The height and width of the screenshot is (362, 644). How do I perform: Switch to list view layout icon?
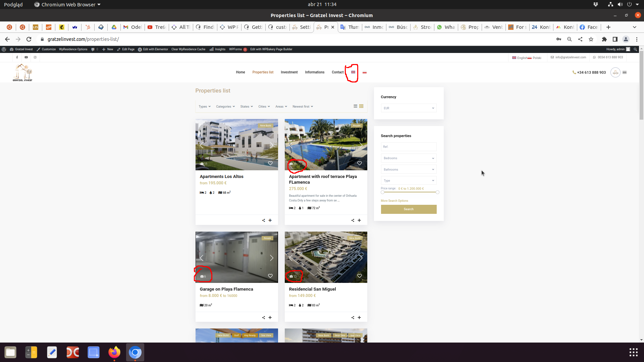click(x=355, y=106)
